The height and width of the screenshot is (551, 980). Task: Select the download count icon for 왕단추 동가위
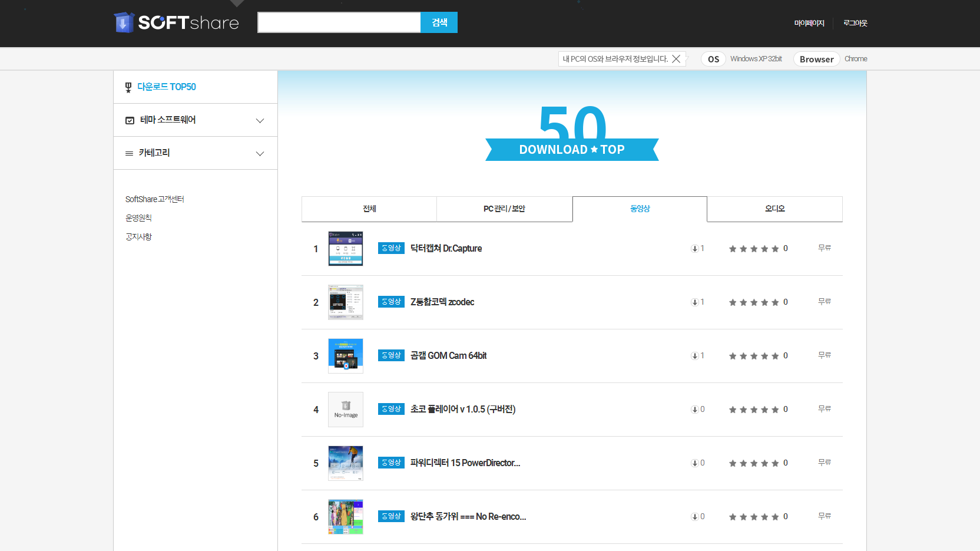click(694, 517)
